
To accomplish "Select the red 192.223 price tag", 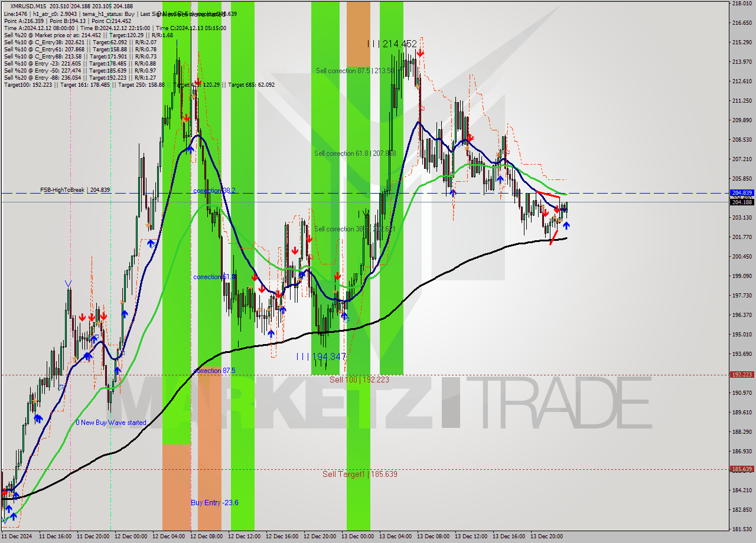I will coord(741,374).
